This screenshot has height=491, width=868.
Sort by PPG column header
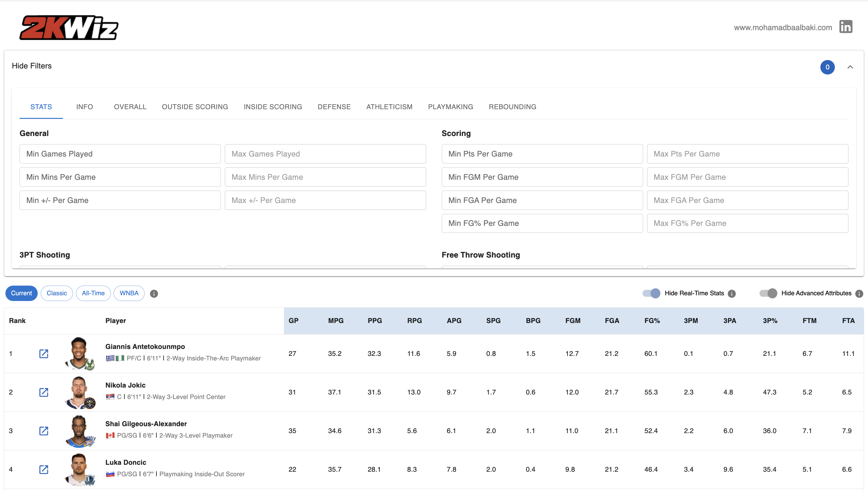(x=375, y=321)
